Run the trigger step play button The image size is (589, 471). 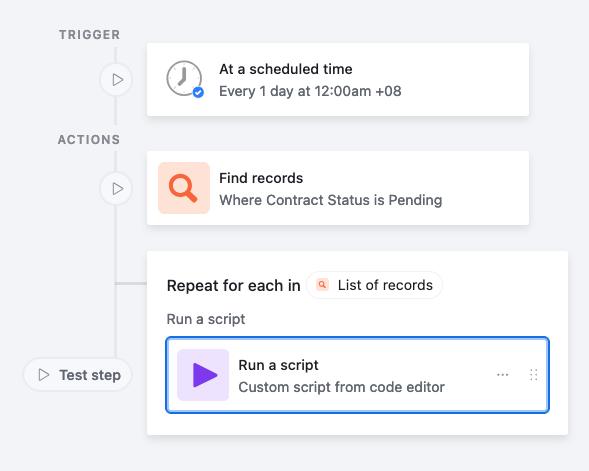(x=116, y=80)
